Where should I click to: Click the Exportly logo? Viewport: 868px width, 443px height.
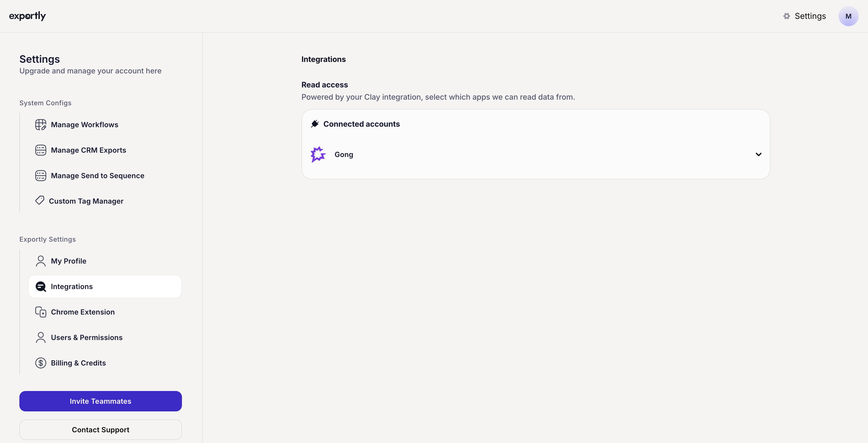27,16
